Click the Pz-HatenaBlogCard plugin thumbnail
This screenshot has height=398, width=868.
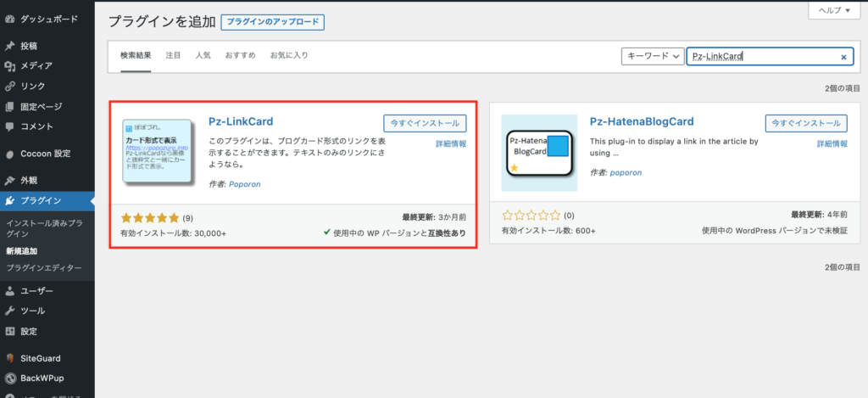[539, 153]
